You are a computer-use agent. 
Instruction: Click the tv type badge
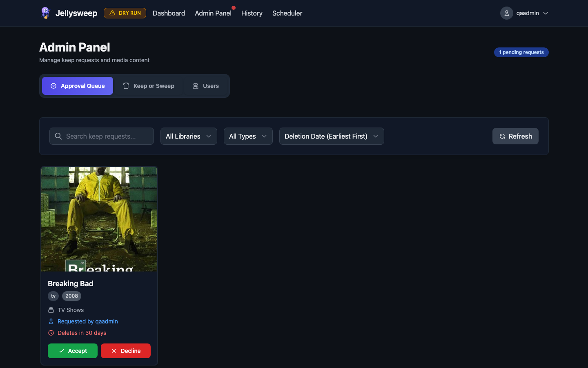[53, 296]
